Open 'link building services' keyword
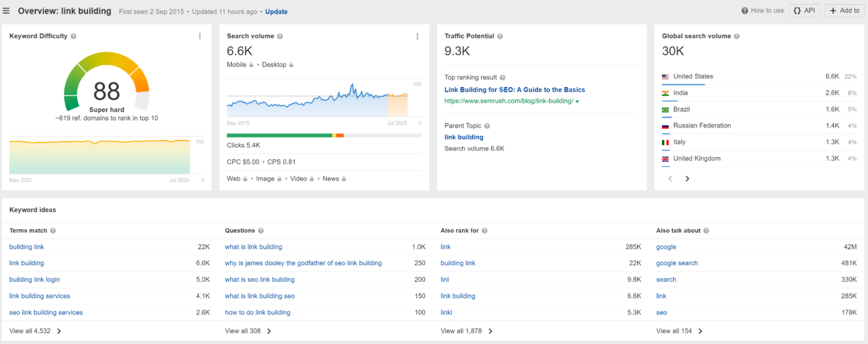 [x=40, y=296]
